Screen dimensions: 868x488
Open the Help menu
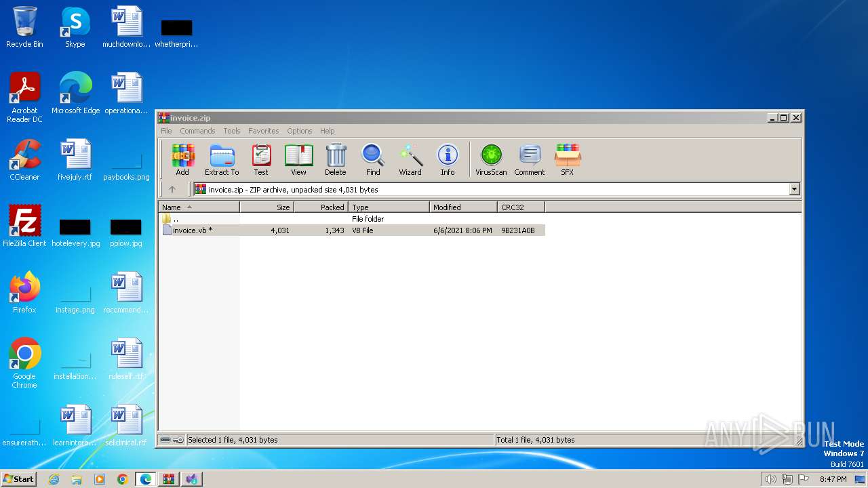tap(328, 131)
